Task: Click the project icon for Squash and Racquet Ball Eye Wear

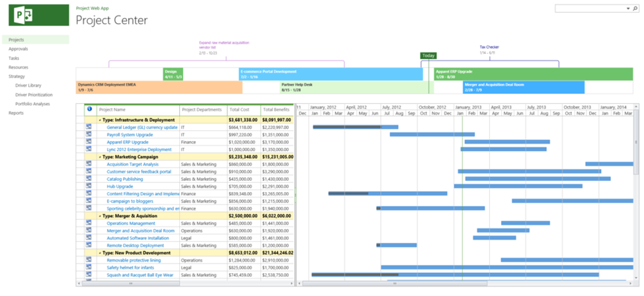Action: click(x=89, y=275)
